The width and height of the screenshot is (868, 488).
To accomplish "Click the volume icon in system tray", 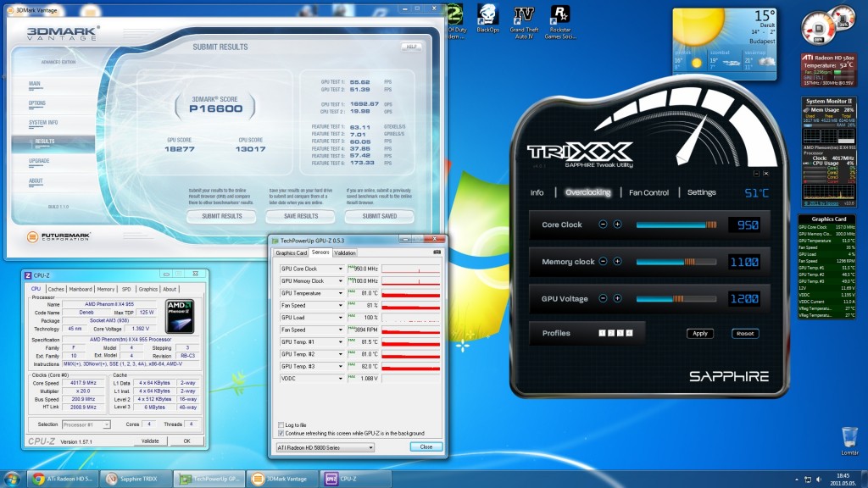I will [819, 480].
